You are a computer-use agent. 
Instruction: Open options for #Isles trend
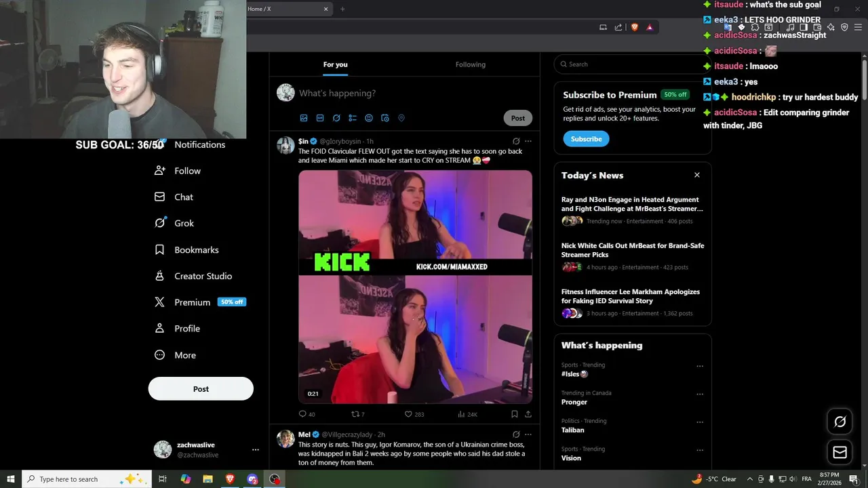(x=700, y=366)
